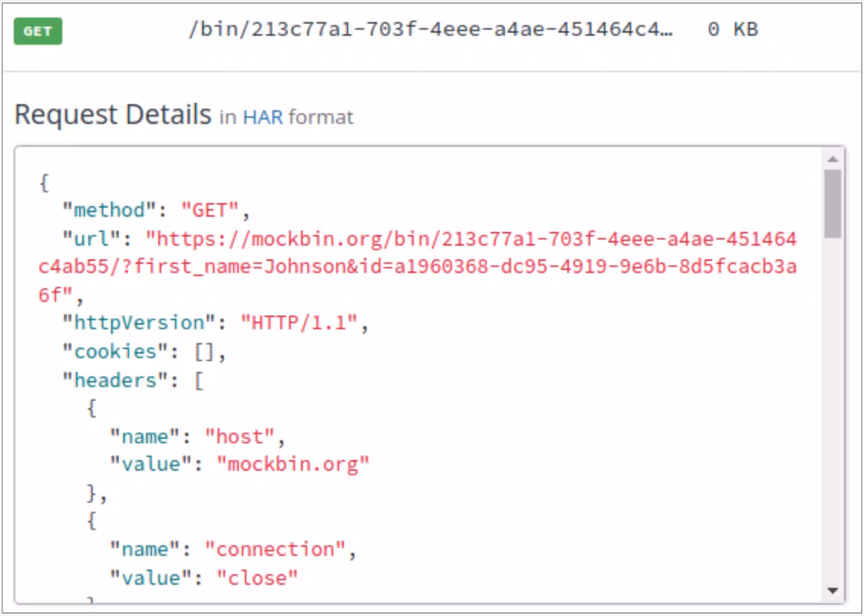Click the "HTTP/1.1" value
Image resolution: width=864 pixels, height=616 pixels.
299,322
